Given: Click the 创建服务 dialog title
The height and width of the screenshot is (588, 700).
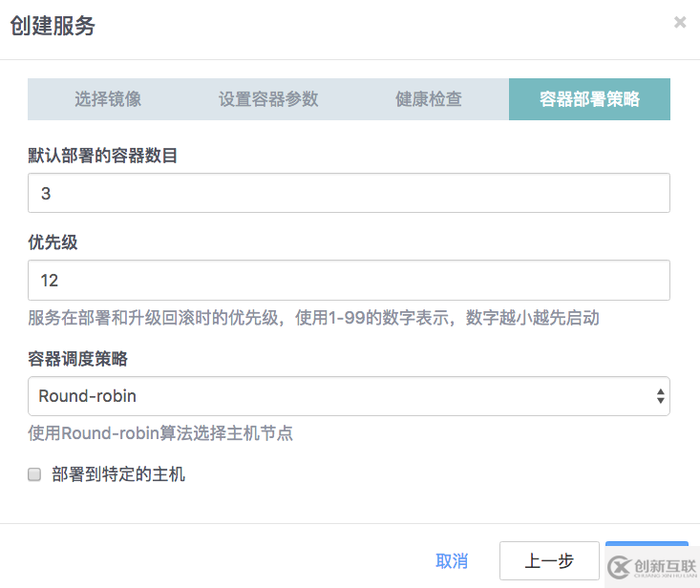Looking at the screenshot, I should click(x=53, y=26).
